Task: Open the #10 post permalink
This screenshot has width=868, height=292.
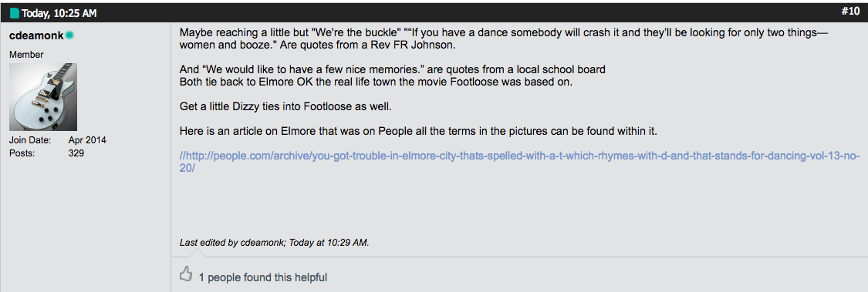Action: coord(850,12)
